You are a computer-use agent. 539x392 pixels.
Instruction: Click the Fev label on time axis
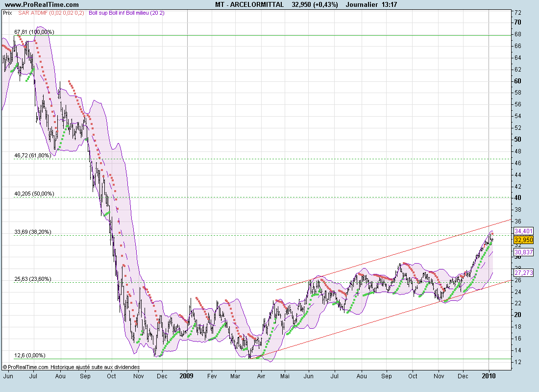click(x=212, y=376)
